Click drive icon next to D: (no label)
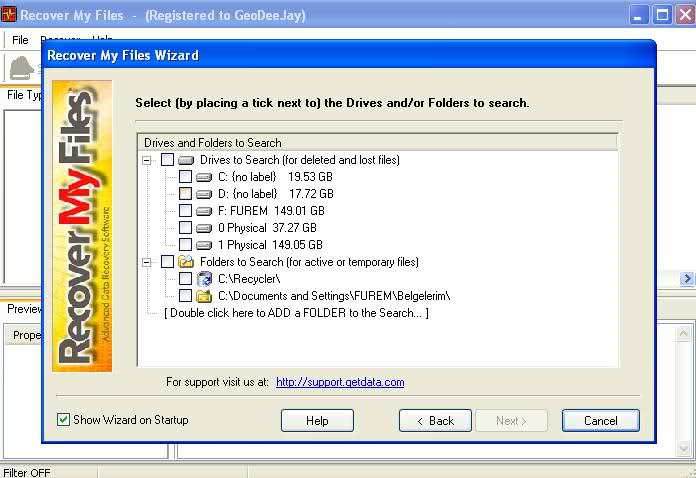The image size is (696, 478). click(x=204, y=194)
